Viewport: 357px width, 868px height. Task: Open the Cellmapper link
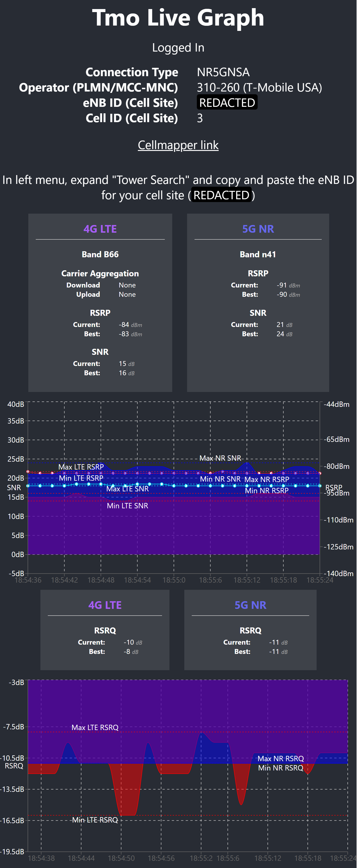(x=178, y=145)
